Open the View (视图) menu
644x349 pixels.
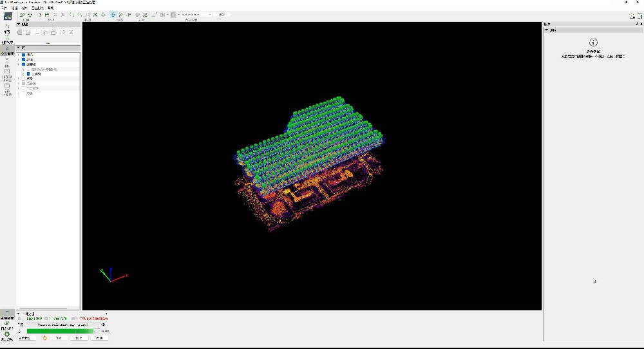tap(24, 8)
